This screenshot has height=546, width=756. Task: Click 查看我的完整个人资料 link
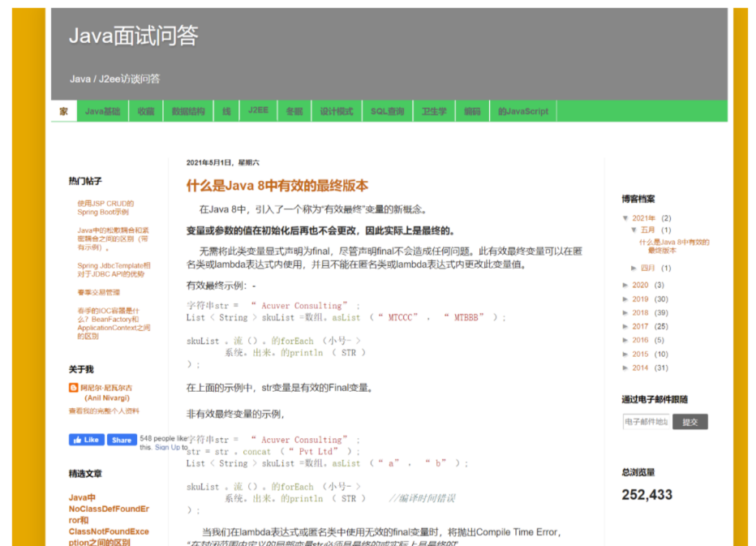tap(104, 411)
